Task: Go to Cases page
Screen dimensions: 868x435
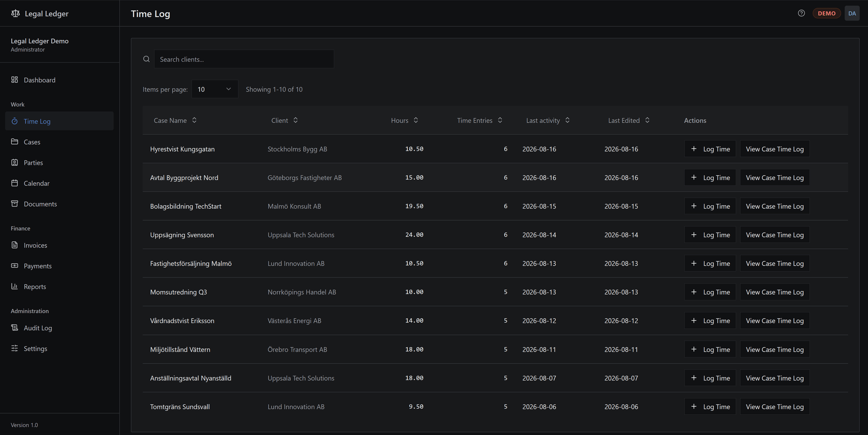Action: 59,142
